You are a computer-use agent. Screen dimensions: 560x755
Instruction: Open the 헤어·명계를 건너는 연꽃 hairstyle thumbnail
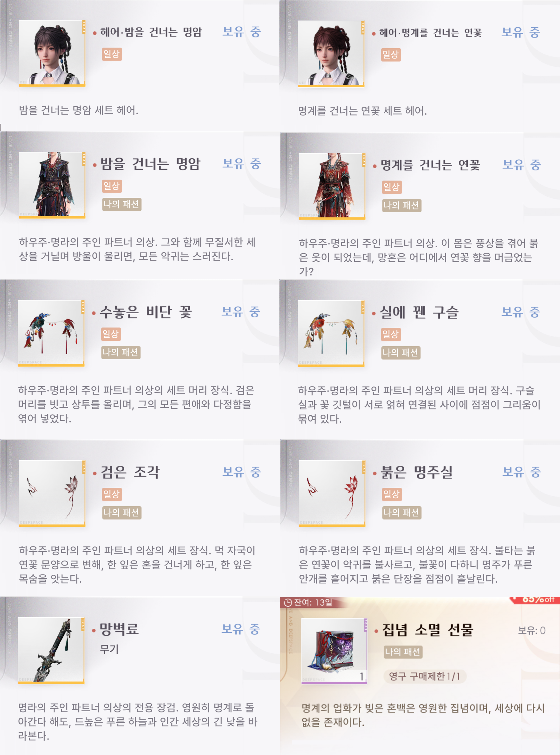click(331, 54)
